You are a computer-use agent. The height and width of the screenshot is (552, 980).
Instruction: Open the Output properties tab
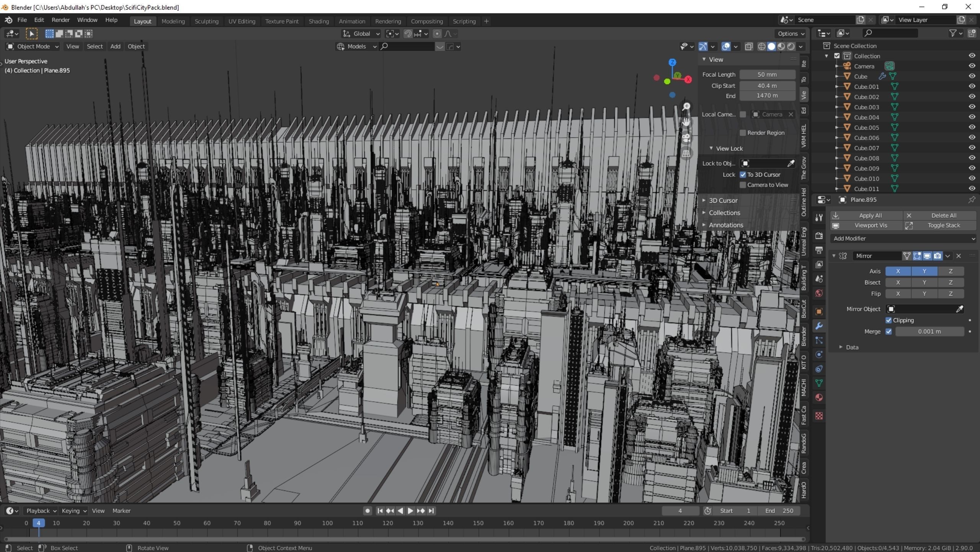(819, 250)
